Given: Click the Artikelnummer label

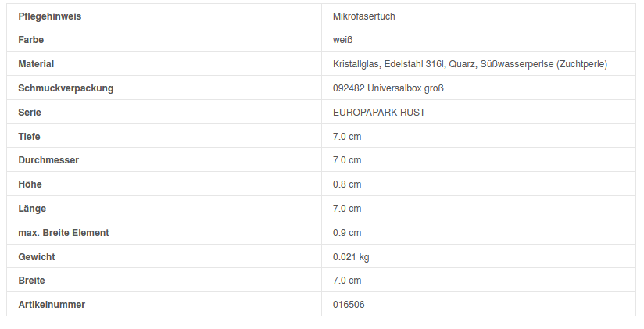Looking at the screenshot, I should pyautogui.click(x=52, y=305).
